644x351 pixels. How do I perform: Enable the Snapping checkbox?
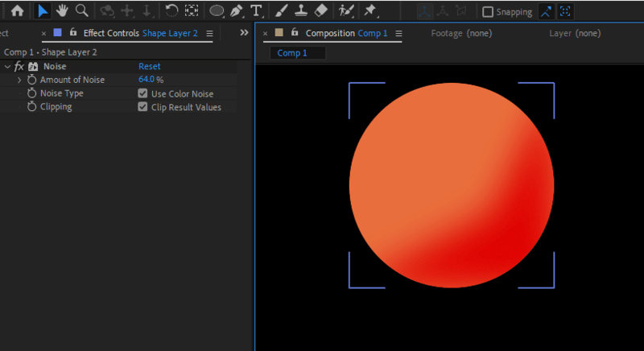point(488,12)
